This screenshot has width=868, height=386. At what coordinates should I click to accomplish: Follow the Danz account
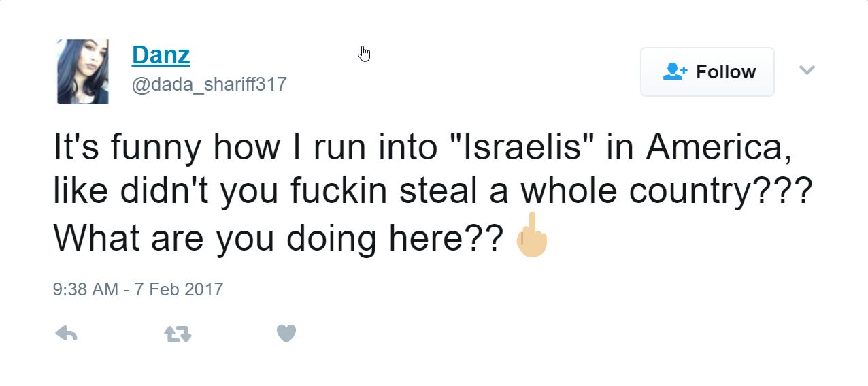pos(707,71)
